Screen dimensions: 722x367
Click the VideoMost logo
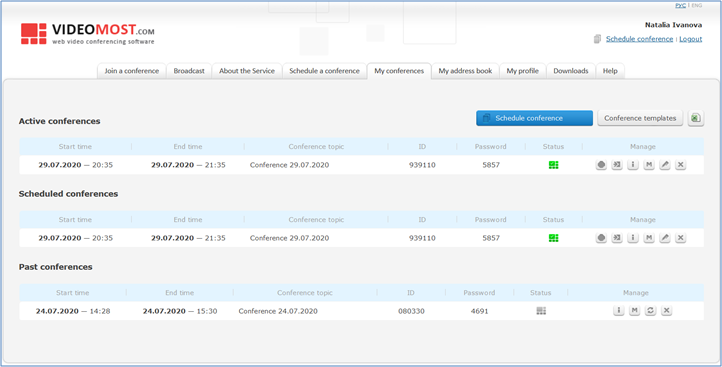coord(87,34)
